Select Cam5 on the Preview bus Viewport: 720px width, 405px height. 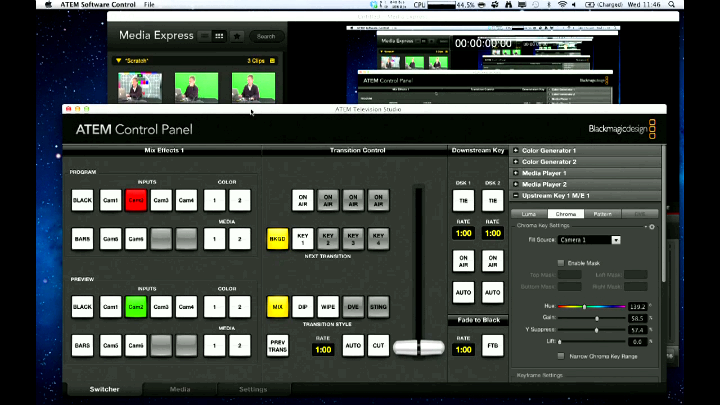(110, 345)
